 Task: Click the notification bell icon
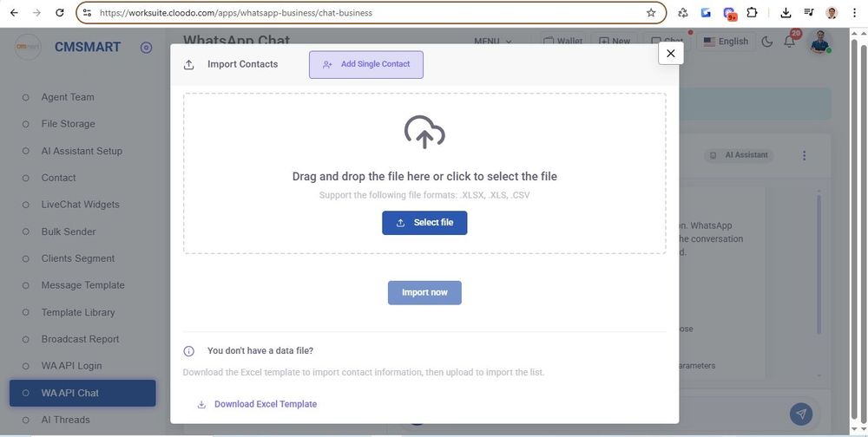[789, 42]
